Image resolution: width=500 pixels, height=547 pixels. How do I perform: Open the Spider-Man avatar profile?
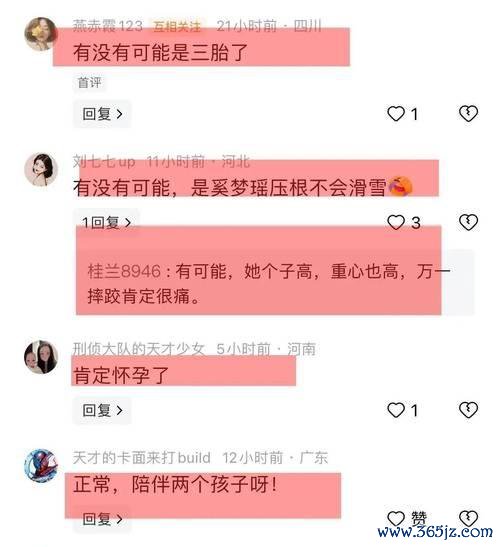click(x=41, y=466)
